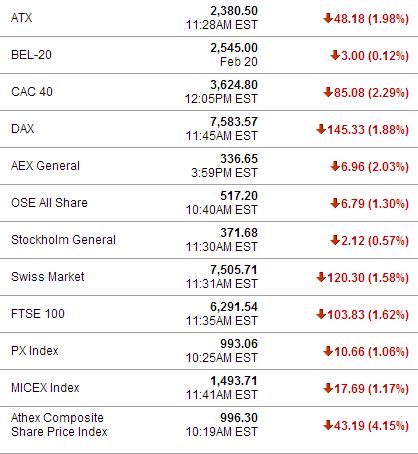Open Athex Composite Share Price Index
The width and height of the screenshot is (418, 454).
point(59,425)
